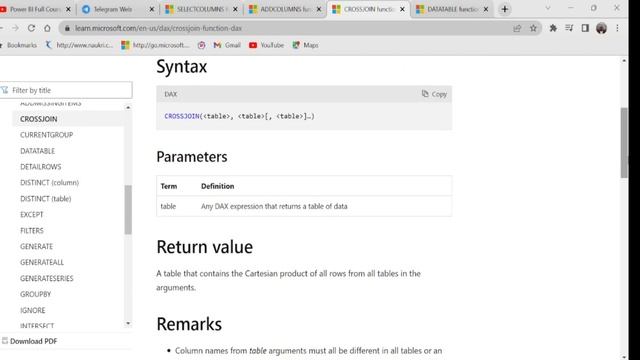Open the naukri.com bookmark
Image resolution: width=640 pixels, height=360 pixels.
tap(79, 45)
